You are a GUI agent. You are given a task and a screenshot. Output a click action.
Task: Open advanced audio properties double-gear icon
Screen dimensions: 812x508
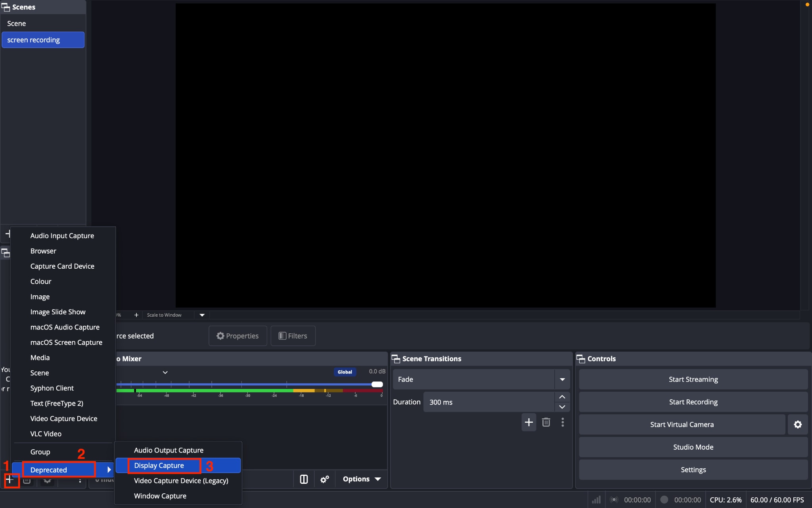tap(325, 479)
